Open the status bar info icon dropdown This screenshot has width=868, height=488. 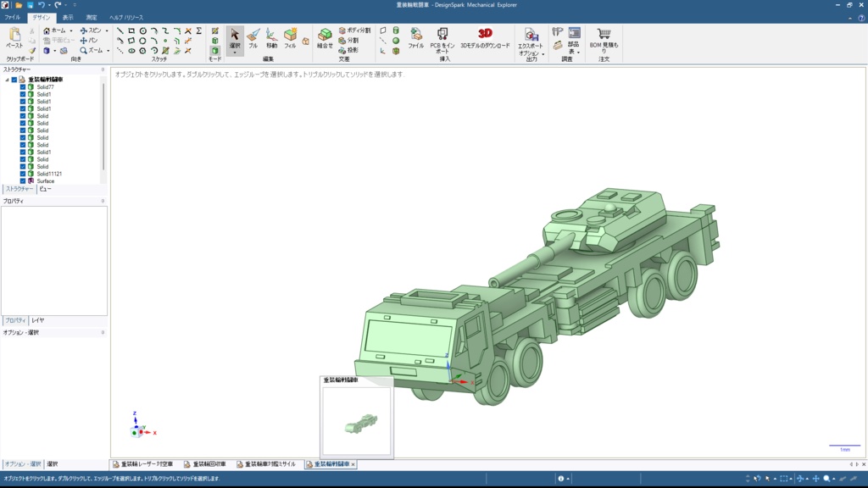click(568, 479)
